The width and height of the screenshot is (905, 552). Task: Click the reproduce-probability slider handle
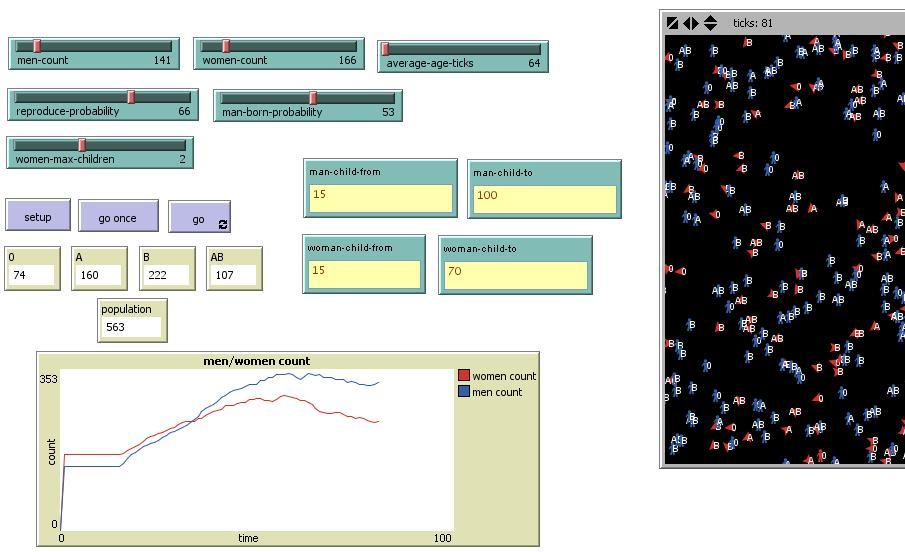click(131, 97)
